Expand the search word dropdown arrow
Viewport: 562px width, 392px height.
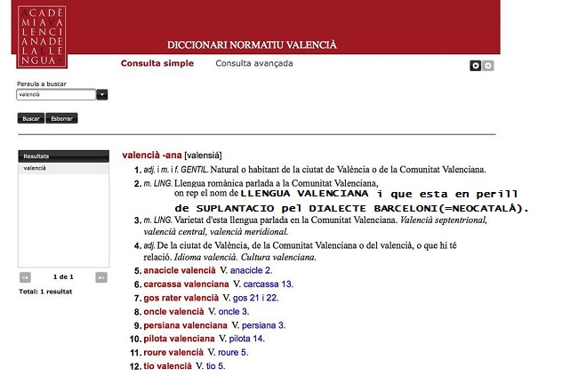coord(102,94)
